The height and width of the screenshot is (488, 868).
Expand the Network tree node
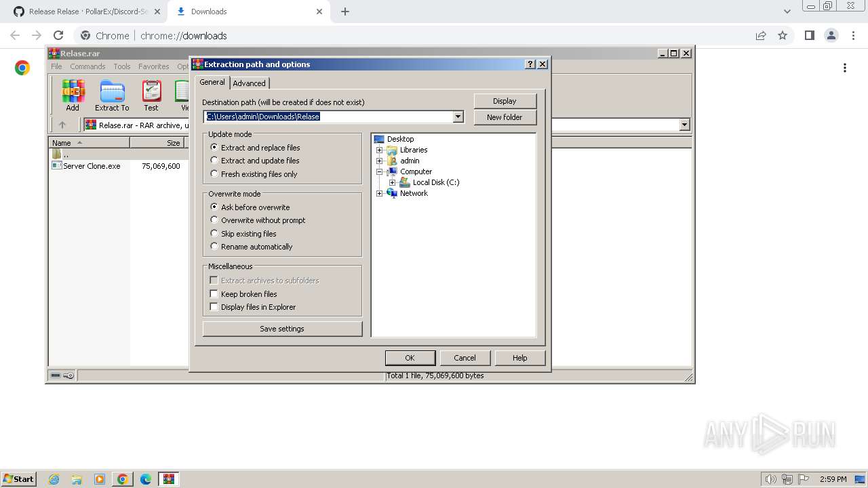click(x=380, y=193)
